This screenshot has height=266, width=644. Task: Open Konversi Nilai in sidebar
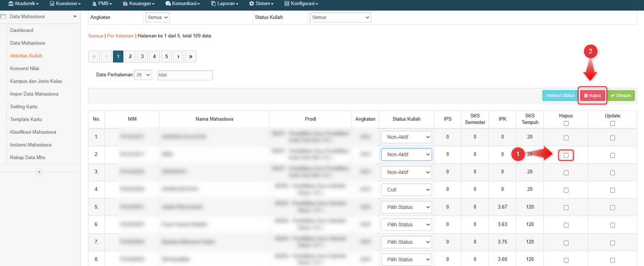click(25, 69)
